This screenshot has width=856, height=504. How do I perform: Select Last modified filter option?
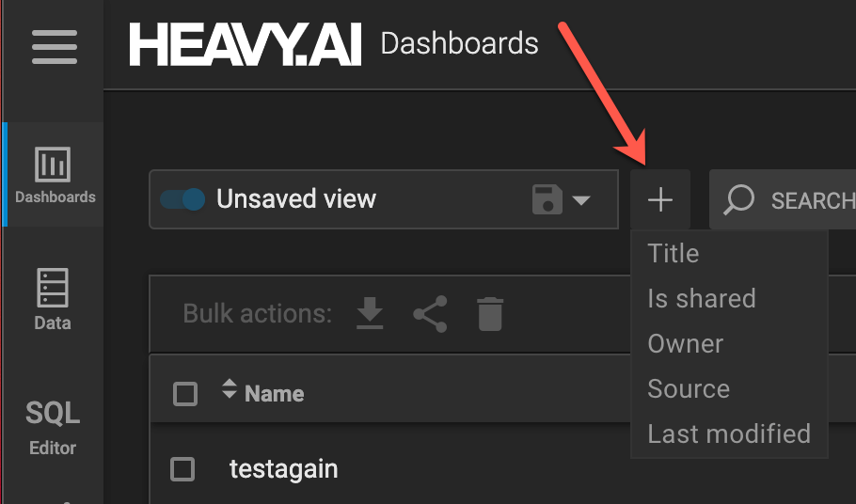tap(729, 433)
